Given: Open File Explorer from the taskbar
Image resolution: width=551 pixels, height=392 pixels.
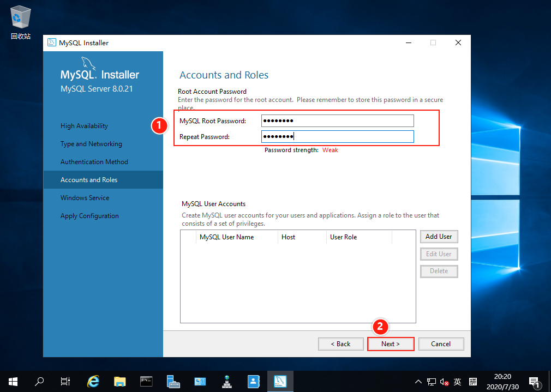Looking at the screenshot, I should [x=119, y=381].
